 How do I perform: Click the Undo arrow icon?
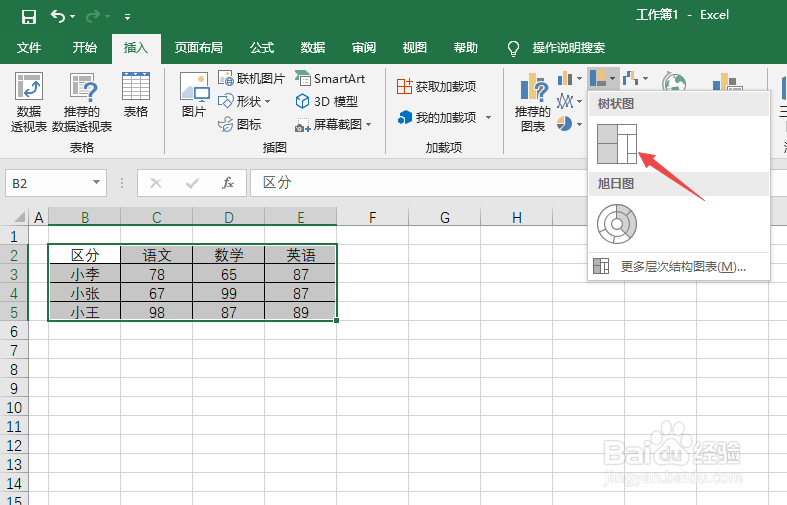(58, 17)
